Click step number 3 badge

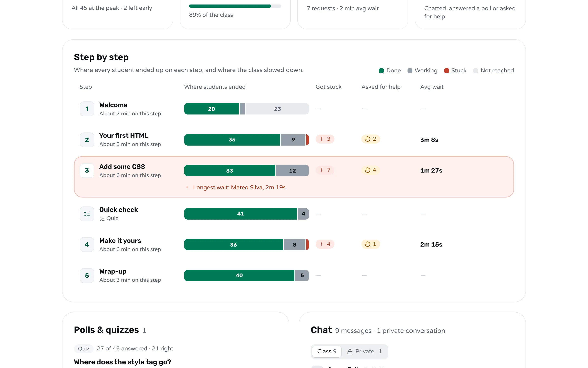(x=87, y=170)
